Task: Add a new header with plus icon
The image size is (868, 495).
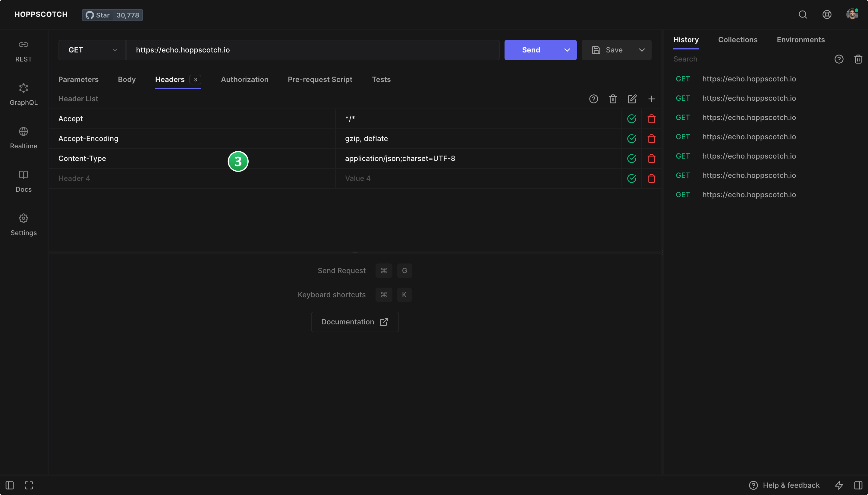Action: 651,99
